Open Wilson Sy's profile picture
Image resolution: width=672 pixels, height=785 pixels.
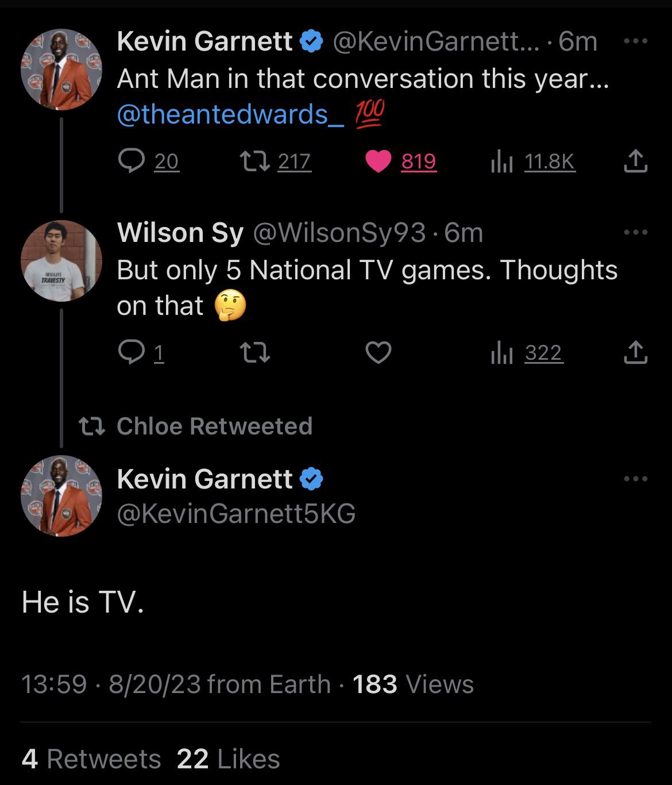pyautogui.click(x=61, y=260)
